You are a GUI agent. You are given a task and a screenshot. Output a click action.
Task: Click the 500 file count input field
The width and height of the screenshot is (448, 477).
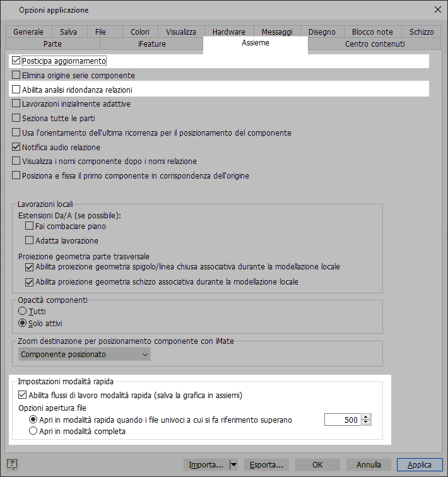[343, 420]
